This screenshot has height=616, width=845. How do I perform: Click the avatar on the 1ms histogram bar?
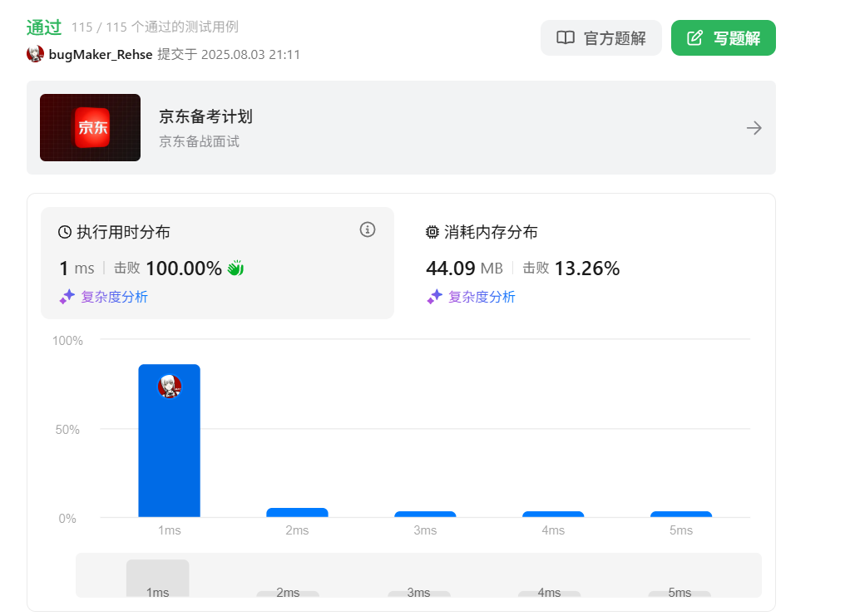[169, 387]
